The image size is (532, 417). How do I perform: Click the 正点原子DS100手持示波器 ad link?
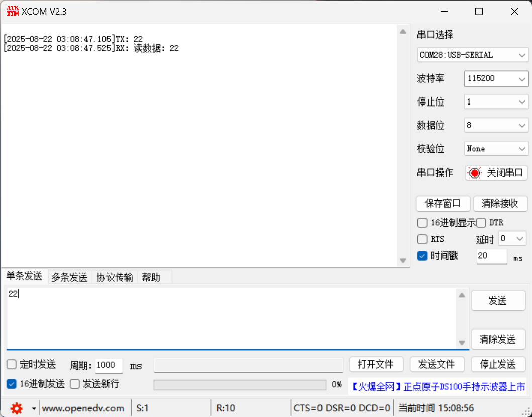pyautogui.click(x=438, y=386)
